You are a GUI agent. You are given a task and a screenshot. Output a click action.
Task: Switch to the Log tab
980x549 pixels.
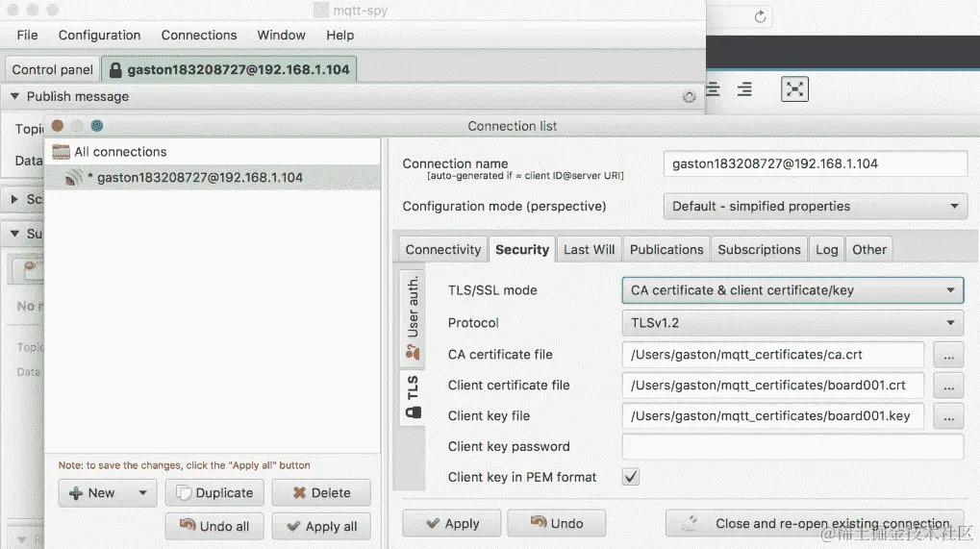click(826, 249)
